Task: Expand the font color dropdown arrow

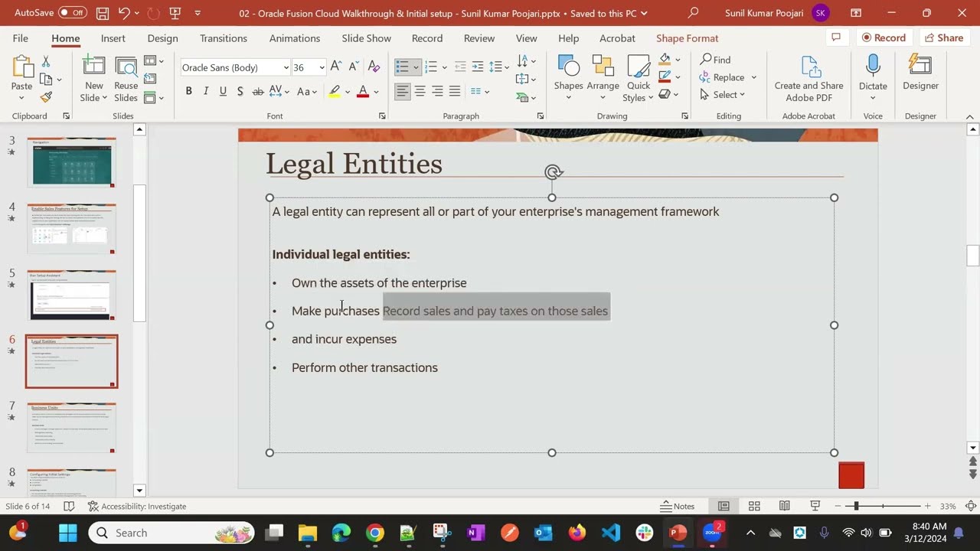Action: pyautogui.click(x=376, y=91)
